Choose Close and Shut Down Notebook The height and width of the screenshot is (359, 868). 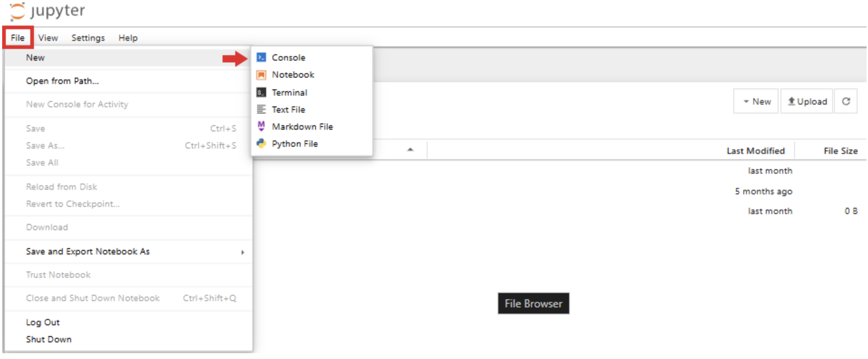128,298
